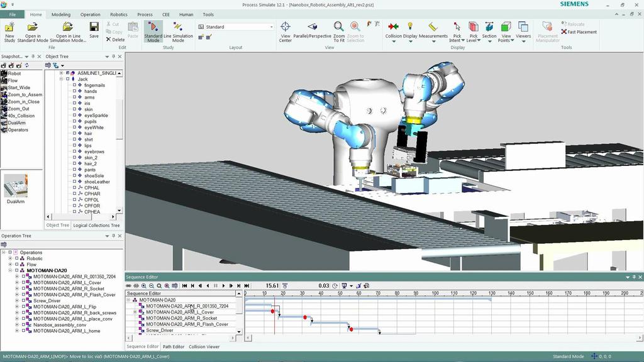Toggle checkbox beside MOTOMAN-DA20_ARM_L_Flip

pyautogui.click(x=23, y=307)
